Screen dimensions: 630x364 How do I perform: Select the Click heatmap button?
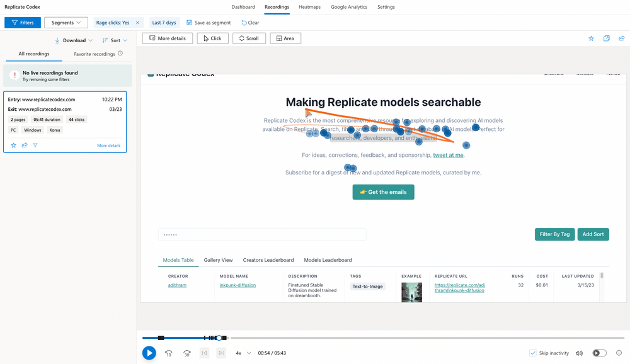pyautogui.click(x=212, y=38)
